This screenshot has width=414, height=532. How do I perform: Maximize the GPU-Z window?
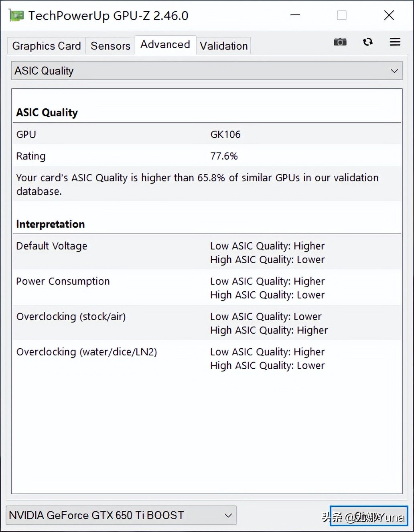(342, 16)
